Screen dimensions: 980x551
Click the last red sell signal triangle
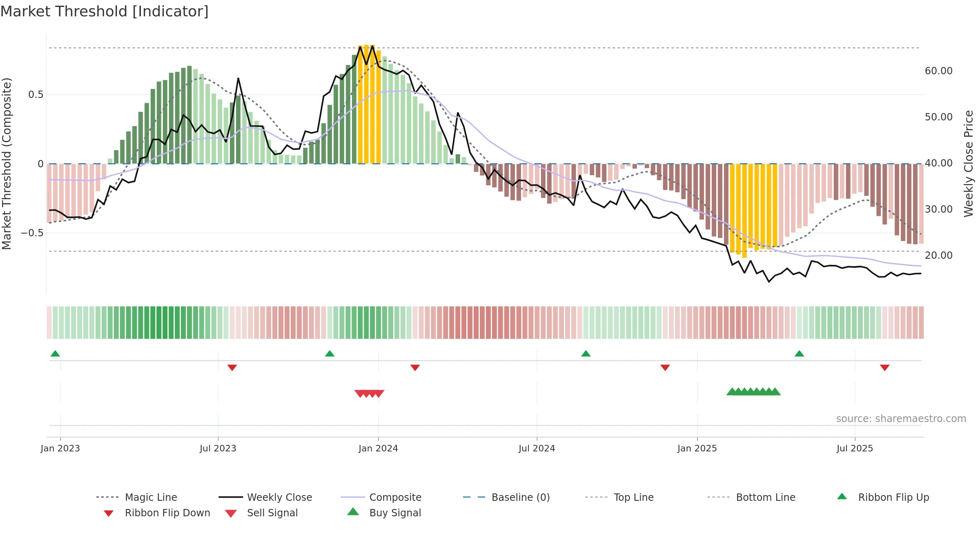click(379, 393)
